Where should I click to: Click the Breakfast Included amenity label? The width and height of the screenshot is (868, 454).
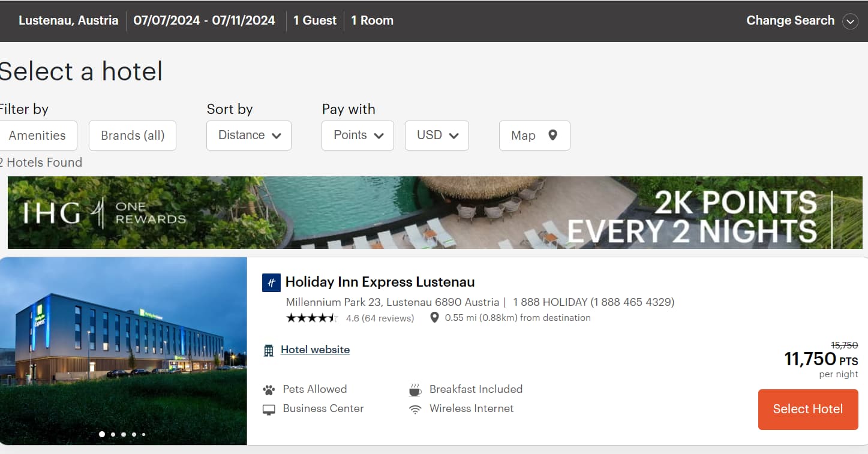point(476,389)
